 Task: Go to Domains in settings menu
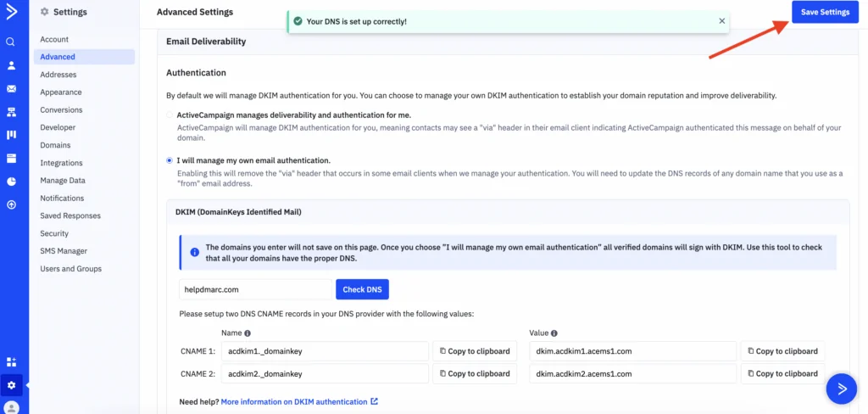coord(55,145)
